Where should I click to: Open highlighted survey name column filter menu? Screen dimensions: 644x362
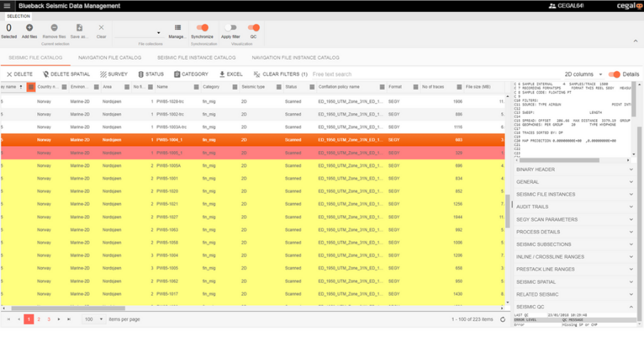click(31, 87)
